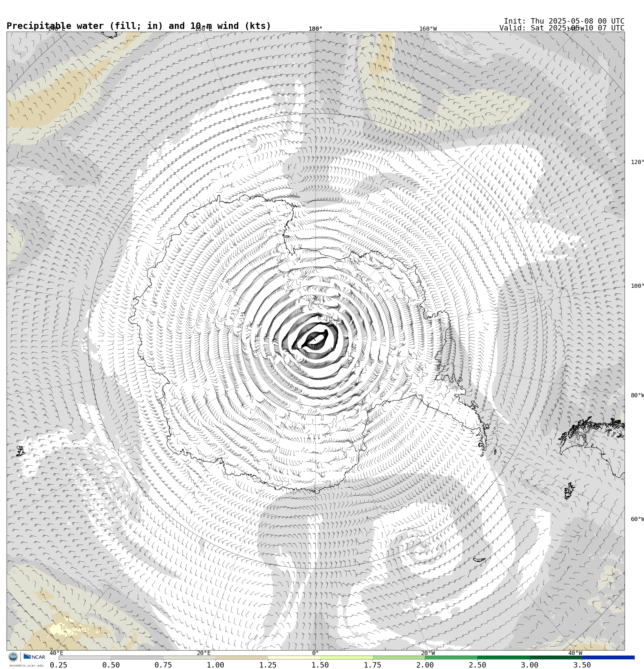Click the NCAR logo

click(x=34, y=657)
